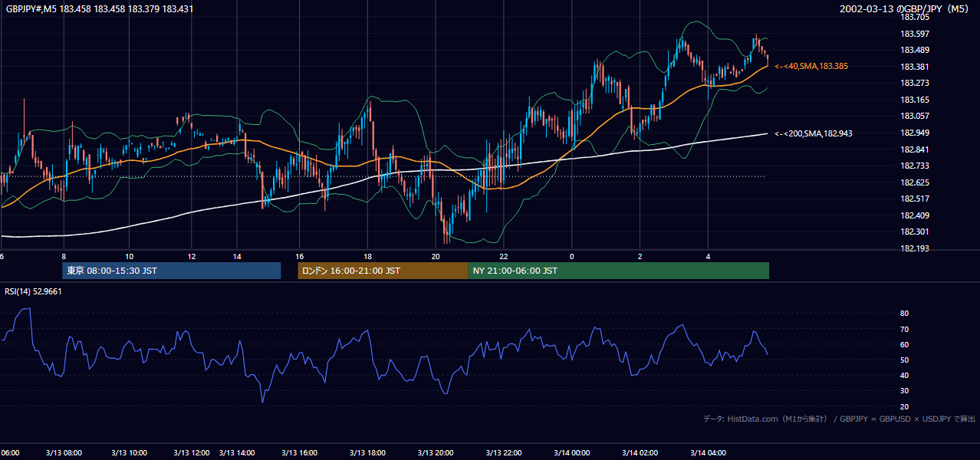Click the 3/13 16:00 bottom time label

click(300, 453)
